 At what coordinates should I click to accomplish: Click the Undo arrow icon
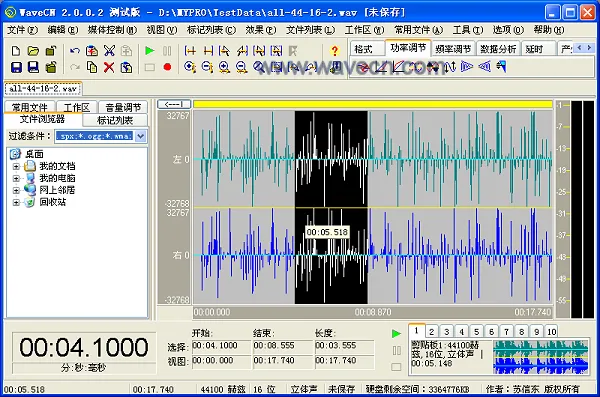pos(75,51)
